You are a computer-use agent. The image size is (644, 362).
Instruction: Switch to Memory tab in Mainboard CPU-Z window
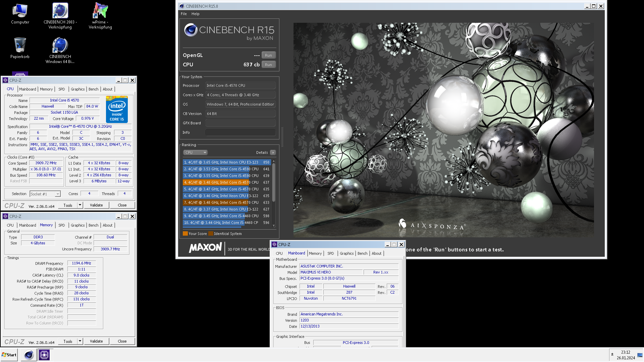point(315,253)
